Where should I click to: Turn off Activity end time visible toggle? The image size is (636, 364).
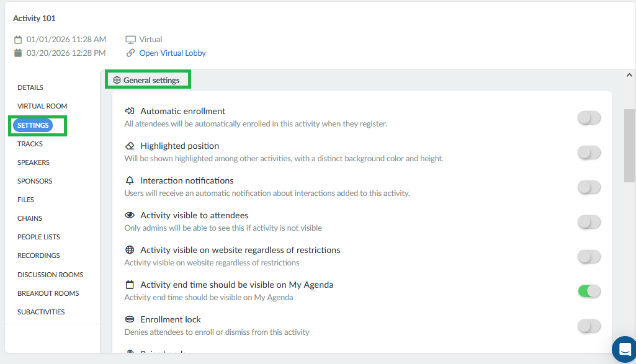point(589,291)
